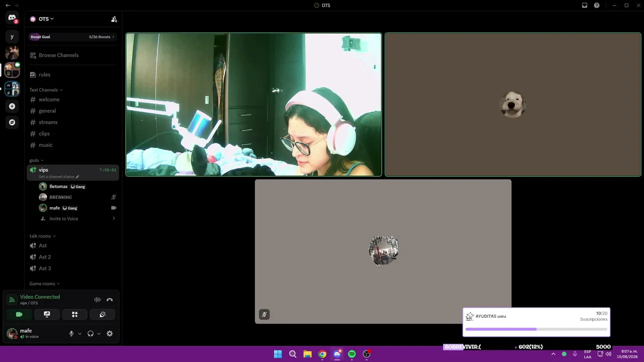The width and height of the screenshot is (644, 362).
Task: Focus the webcam video tile
Action: 254,105
